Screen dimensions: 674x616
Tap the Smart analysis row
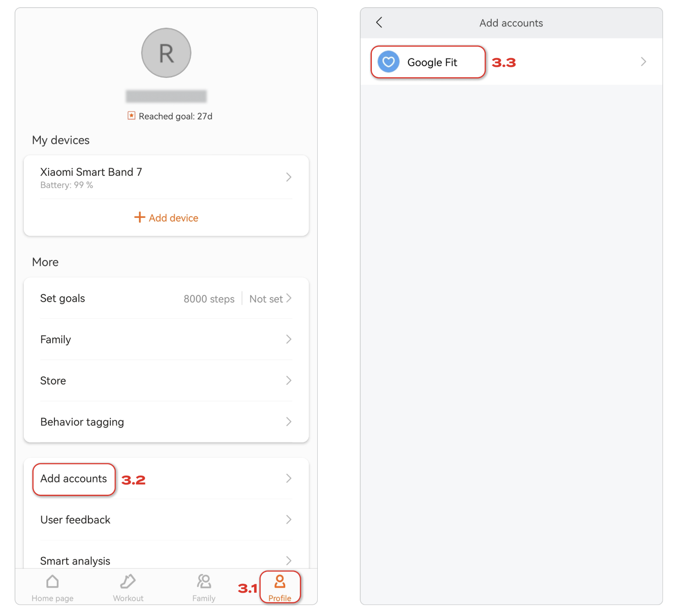[76, 561]
